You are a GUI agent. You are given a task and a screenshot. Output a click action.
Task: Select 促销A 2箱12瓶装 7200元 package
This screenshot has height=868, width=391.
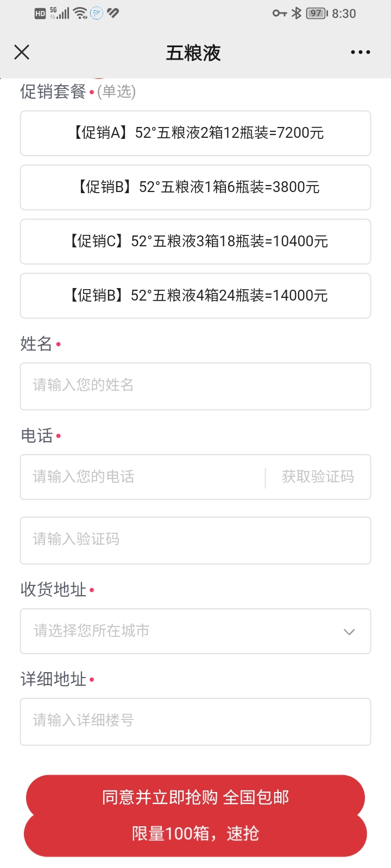[195, 133]
